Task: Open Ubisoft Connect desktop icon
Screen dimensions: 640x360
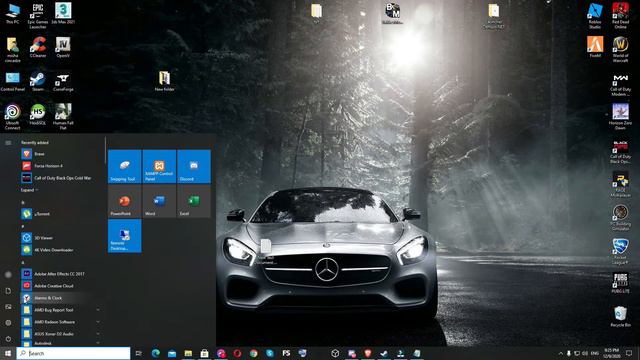Action: coord(13,117)
